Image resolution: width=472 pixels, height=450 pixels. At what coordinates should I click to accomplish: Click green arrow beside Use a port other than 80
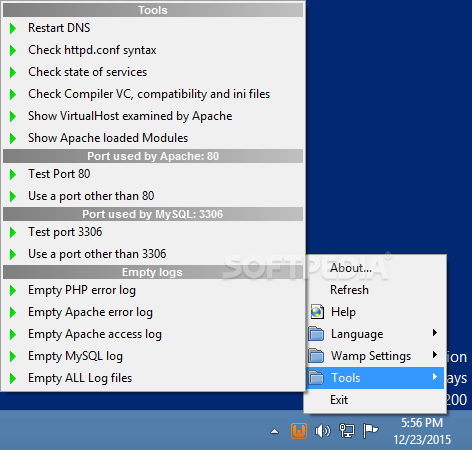(13, 196)
